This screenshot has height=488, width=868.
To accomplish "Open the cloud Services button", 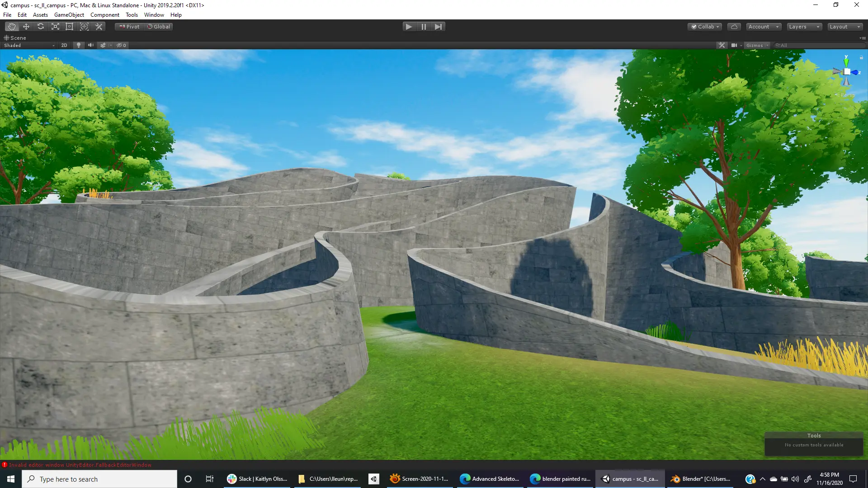I will [734, 27].
